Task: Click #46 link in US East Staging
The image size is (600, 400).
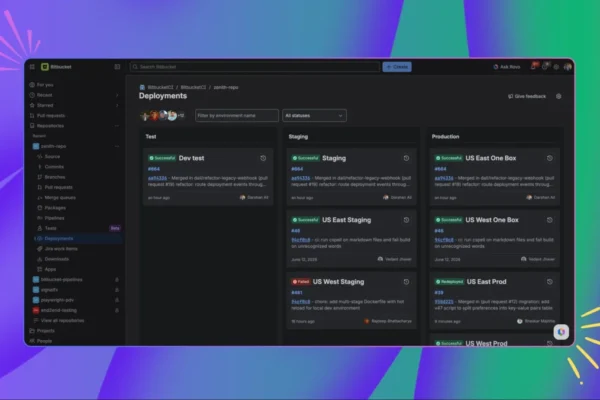Action: (x=295, y=231)
